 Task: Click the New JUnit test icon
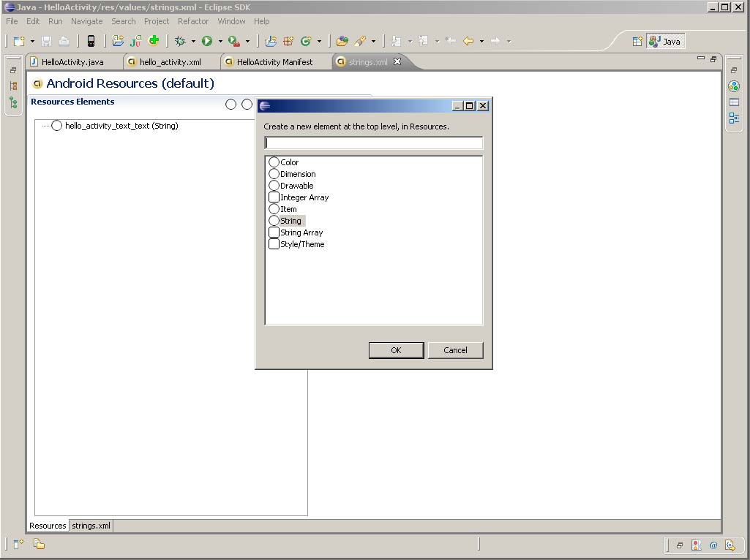[136, 41]
